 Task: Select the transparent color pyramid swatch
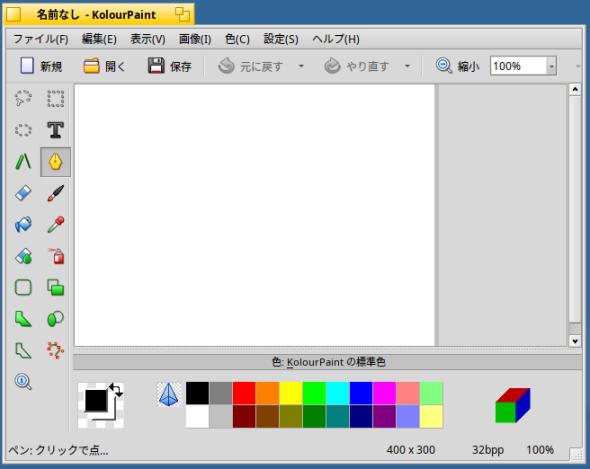tap(169, 394)
